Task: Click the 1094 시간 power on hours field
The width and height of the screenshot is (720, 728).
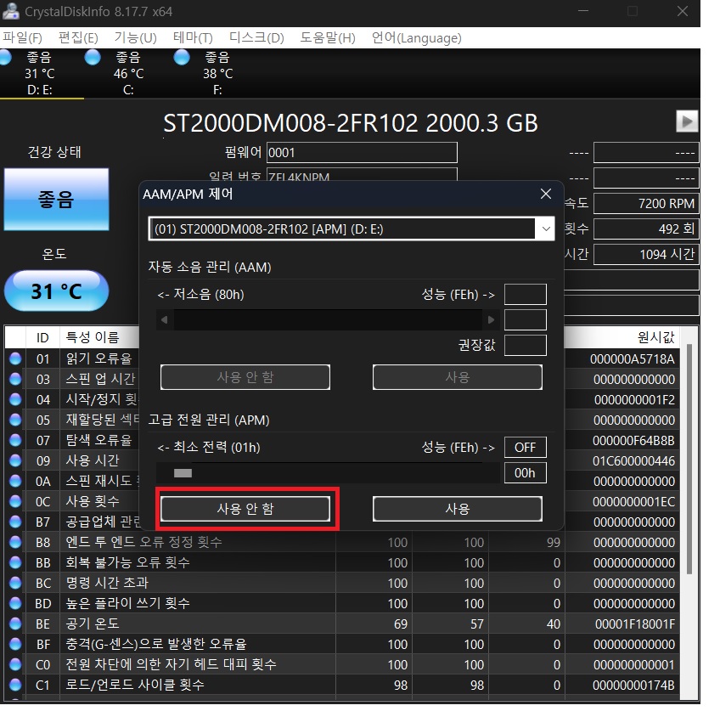Action: coord(646,255)
